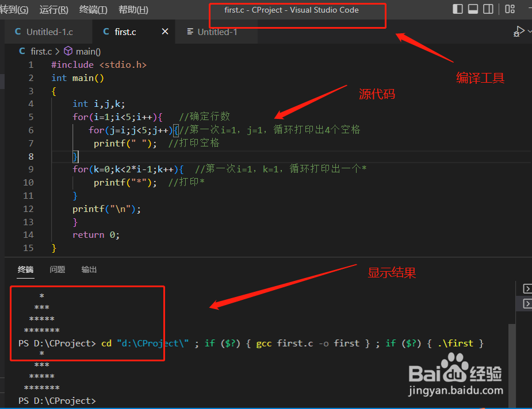This screenshot has height=409, width=532.
Task: Switch to the 输出 panel tab
Action: tap(89, 269)
